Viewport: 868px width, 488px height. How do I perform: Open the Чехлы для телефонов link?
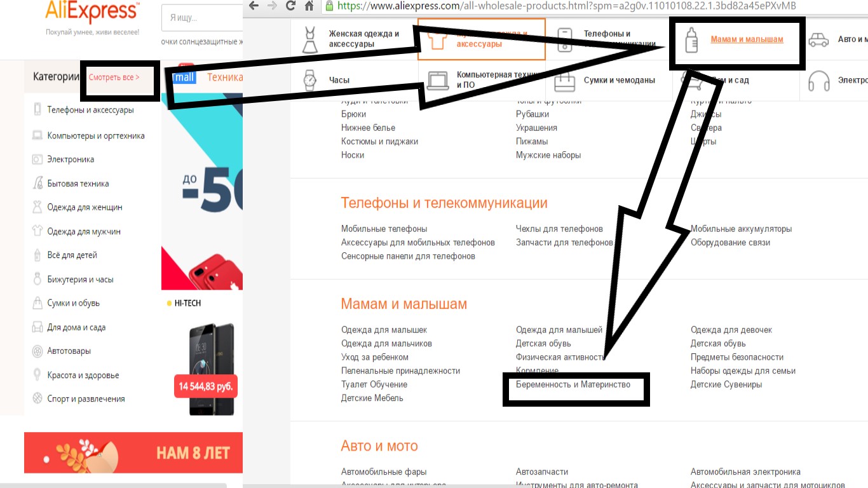pyautogui.click(x=559, y=229)
